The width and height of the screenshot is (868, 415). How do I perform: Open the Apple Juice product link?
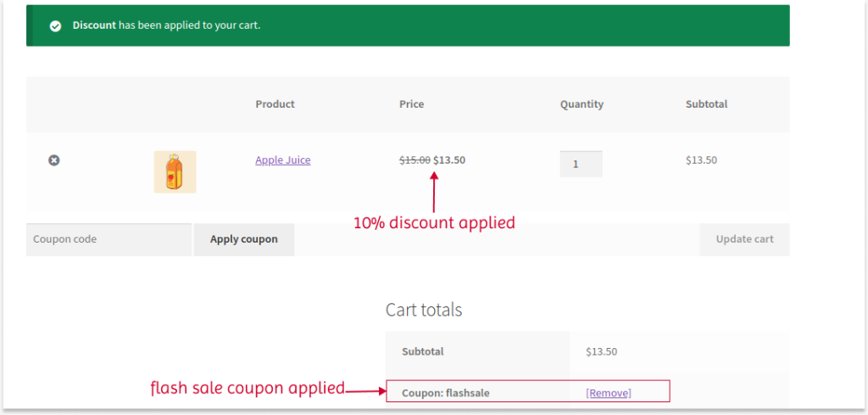click(283, 160)
